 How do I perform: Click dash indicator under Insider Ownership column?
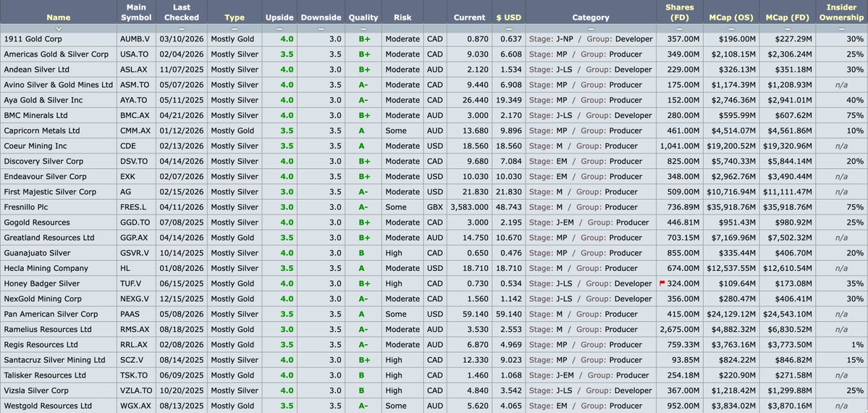[841, 28]
